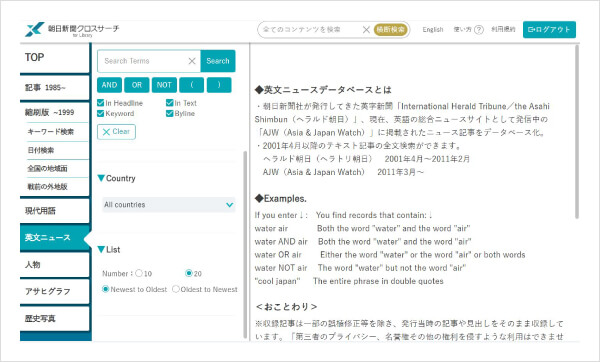This screenshot has height=362, width=600.
Task: Click the content pane vertical scrollbar
Action: pos(577,132)
